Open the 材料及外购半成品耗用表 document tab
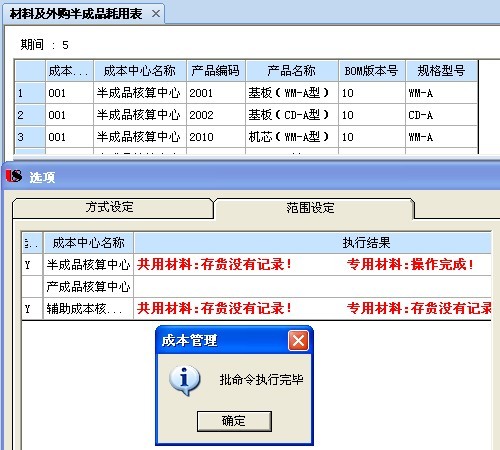Viewport: 500px width, 450px height. pyautogui.click(x=76, y=14)
